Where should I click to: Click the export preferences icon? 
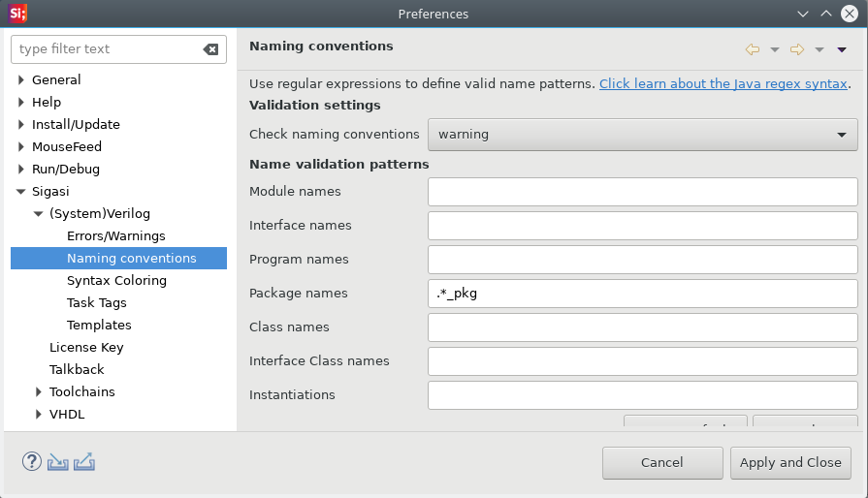click(x=84, y=461)
